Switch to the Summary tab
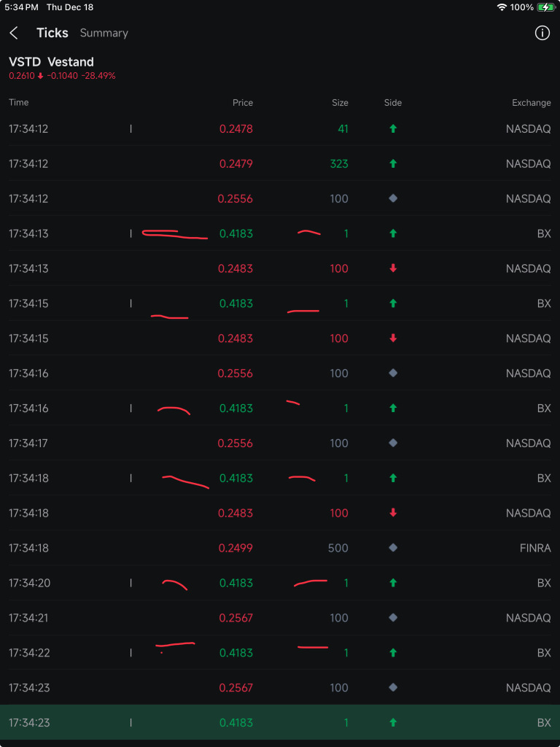This screenshot has height=747, width=560. coord(104,33)
